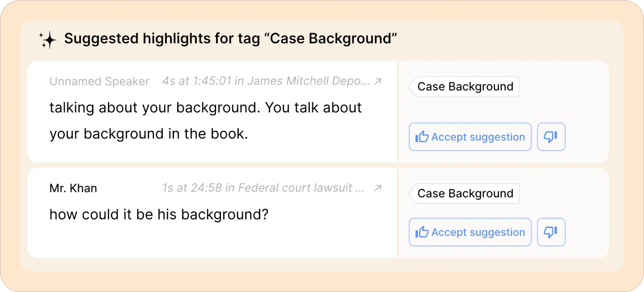Viewport: 644px width, 292px height.
Task: Click the Mr. Khan speaker name
Action: coord(73,188)
